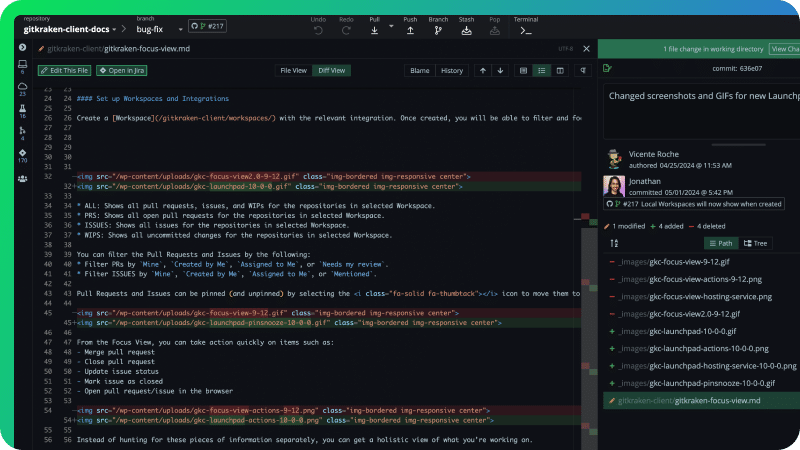This screenshot has height=450, width=800.
Task: Switch to Diff View tab
Action: 332,70
